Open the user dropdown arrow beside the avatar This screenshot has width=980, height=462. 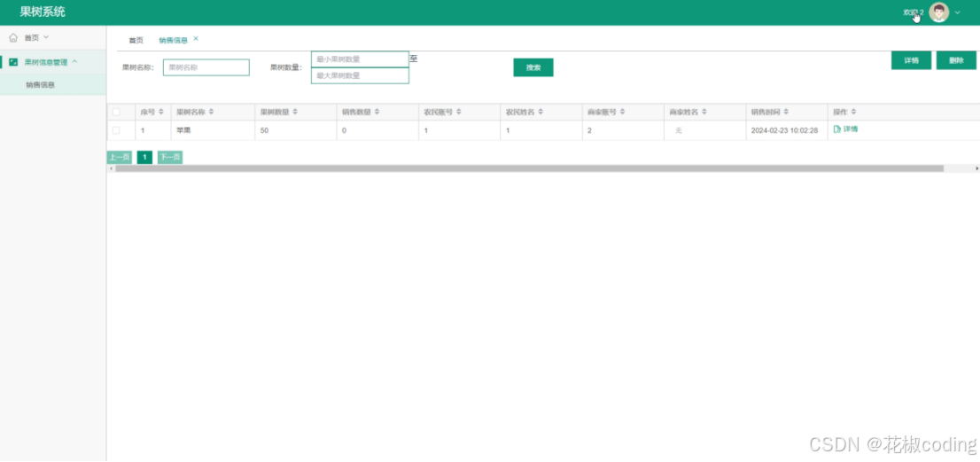coord(958,12)
